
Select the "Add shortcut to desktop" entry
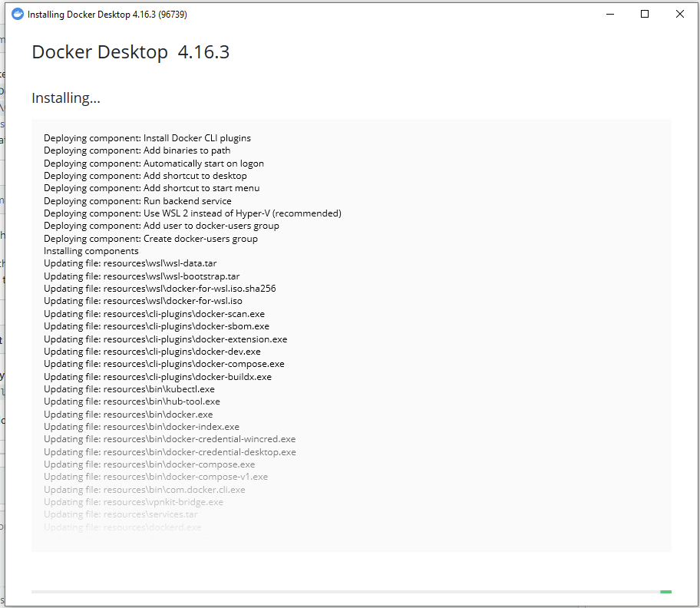[x=145, y=175]
